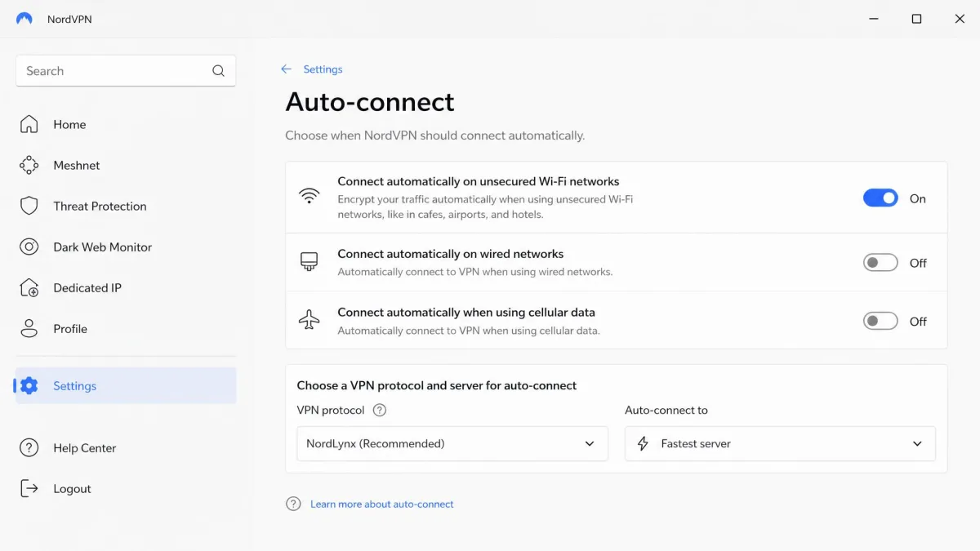Turn off unsecured Wi-Fi auto-connect switch
This screenshot has height=551, width=980.
(x=880, y=198)
